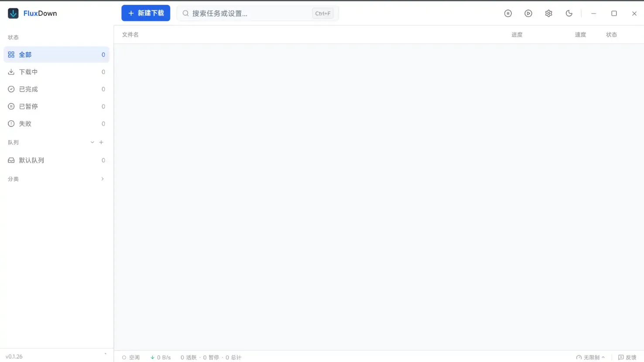Add a new queue with the plus button
The height and width of the screenshot is (362, 644).
tap(101, 142)
